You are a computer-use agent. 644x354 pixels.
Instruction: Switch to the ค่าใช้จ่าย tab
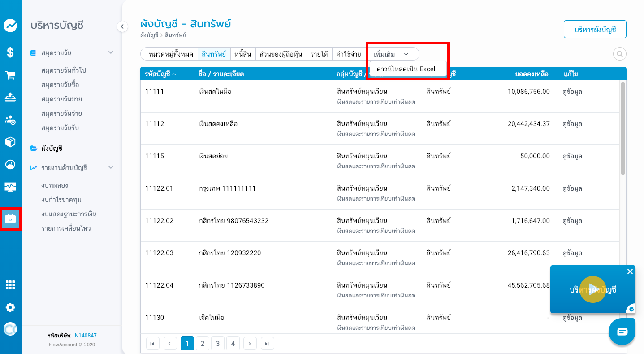point(349,54)
